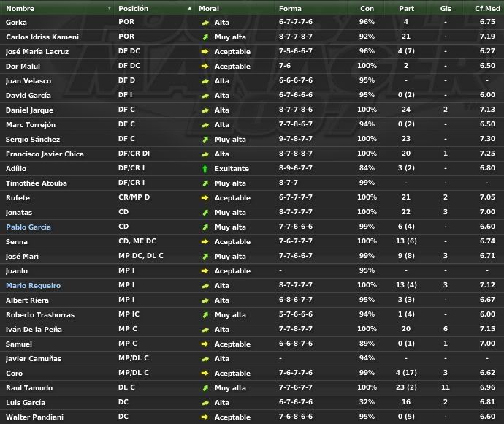The image size is (504, 424).
Task: Click Adílio's 84% condition value
Action: click(367, 168)
